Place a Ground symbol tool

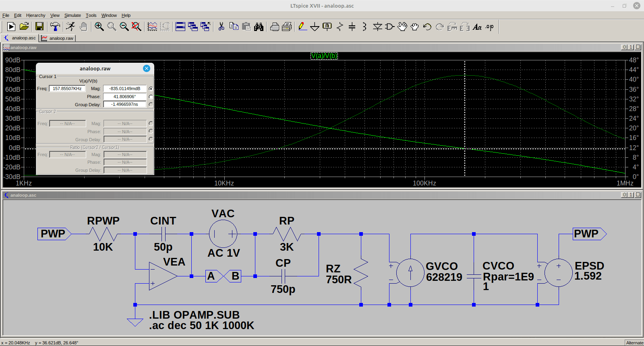pos(315,27)
